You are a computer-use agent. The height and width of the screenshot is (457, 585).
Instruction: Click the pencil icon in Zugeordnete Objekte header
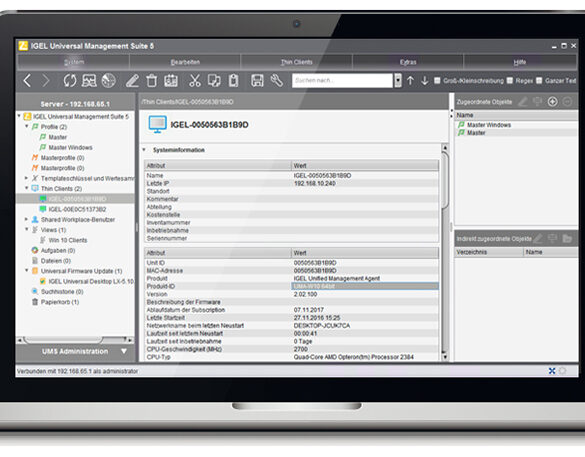[x=523, y=101]
